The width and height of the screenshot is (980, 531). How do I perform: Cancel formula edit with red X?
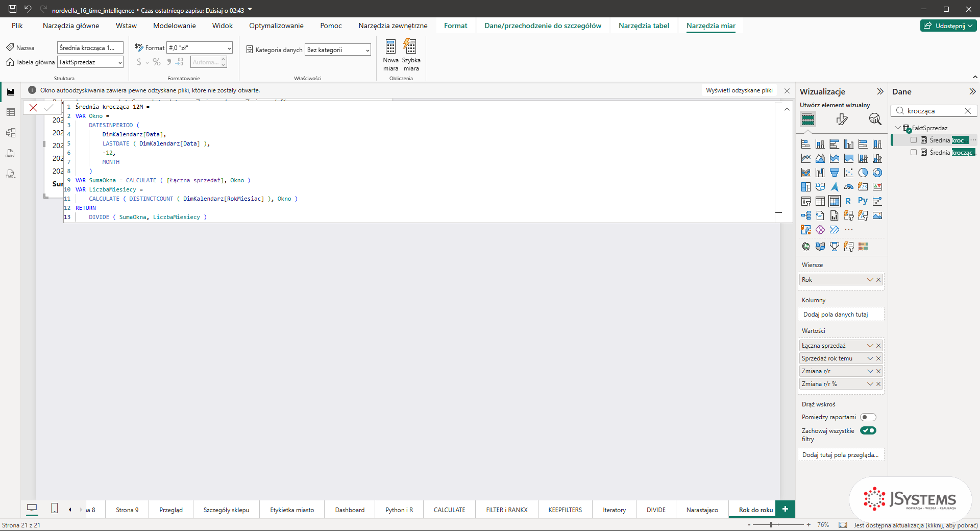click(x=33, y=107)
